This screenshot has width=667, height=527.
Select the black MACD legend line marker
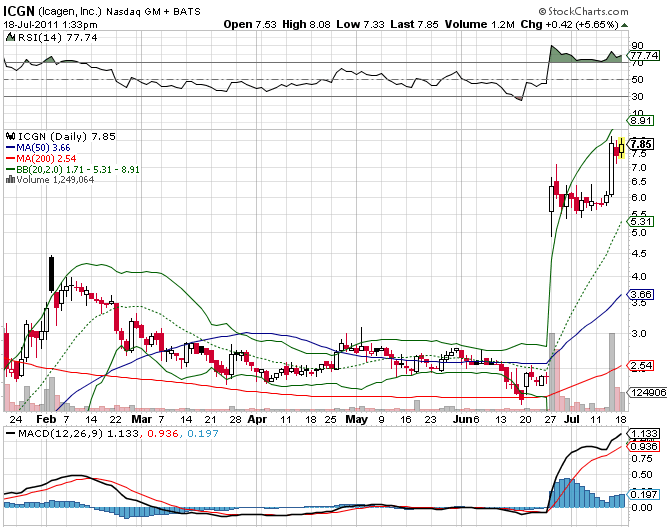pyautogui.click(x=11, y=433)
